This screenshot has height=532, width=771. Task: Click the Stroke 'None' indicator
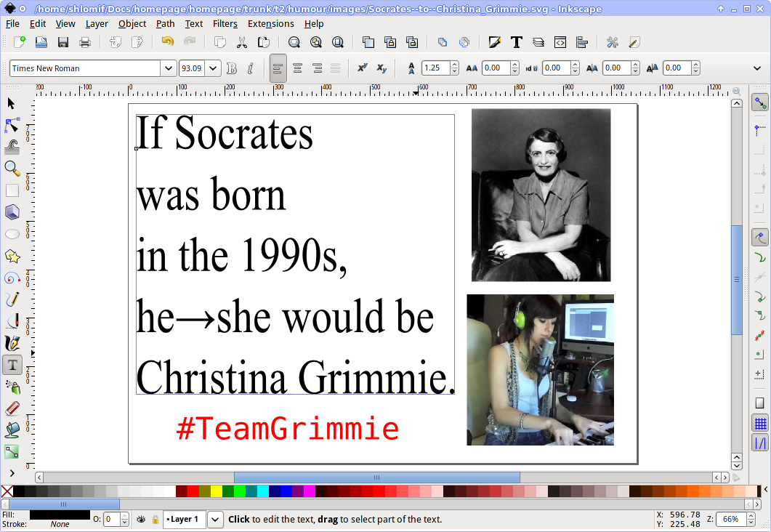click(x=60, y=524)
